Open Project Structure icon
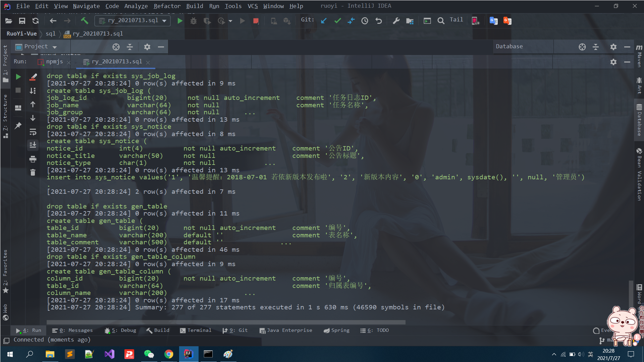The image size is (644, 362). [410, 21]
